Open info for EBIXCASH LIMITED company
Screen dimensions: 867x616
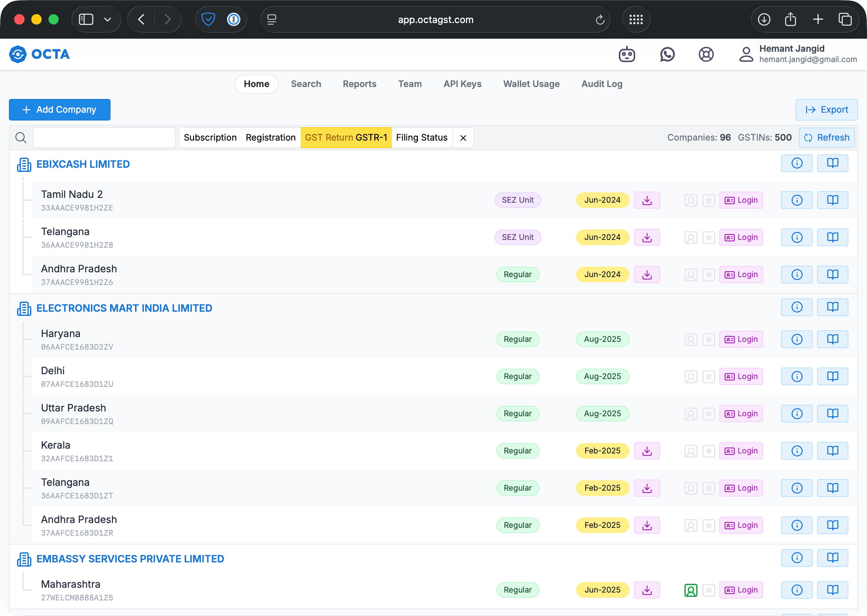click(796, 163)
